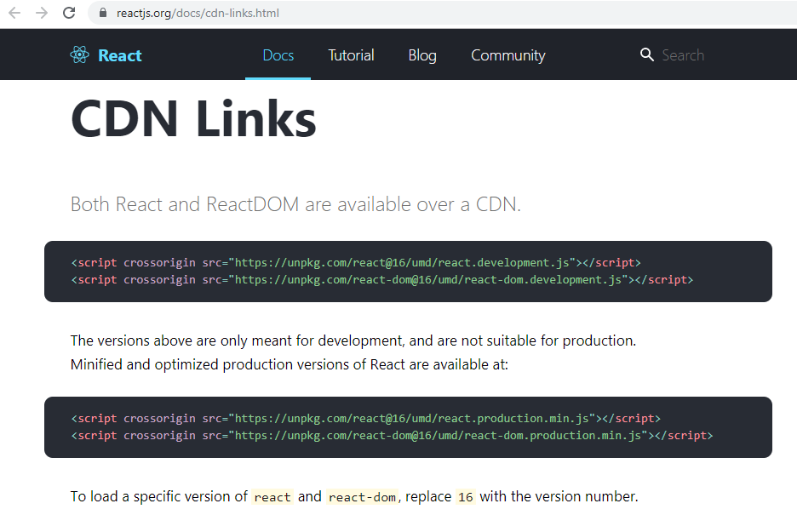The image size is (797, 532).
Task: Click the React atom logo
Action: pos(79,55)
